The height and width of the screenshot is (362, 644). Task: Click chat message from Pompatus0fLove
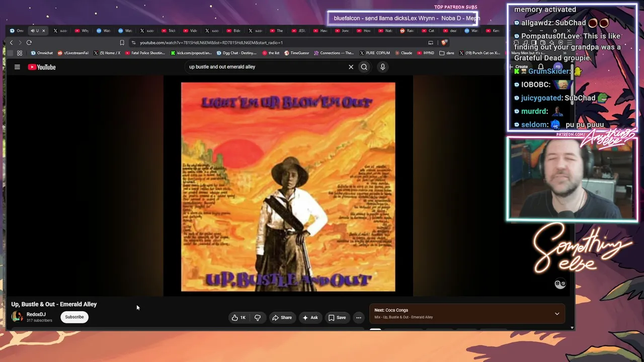[x=568, y=47]
